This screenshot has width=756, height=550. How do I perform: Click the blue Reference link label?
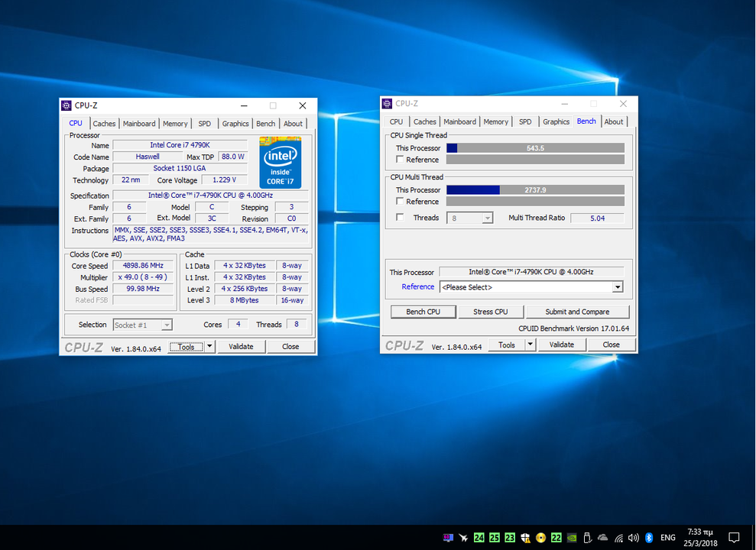[x=417, y=286]
